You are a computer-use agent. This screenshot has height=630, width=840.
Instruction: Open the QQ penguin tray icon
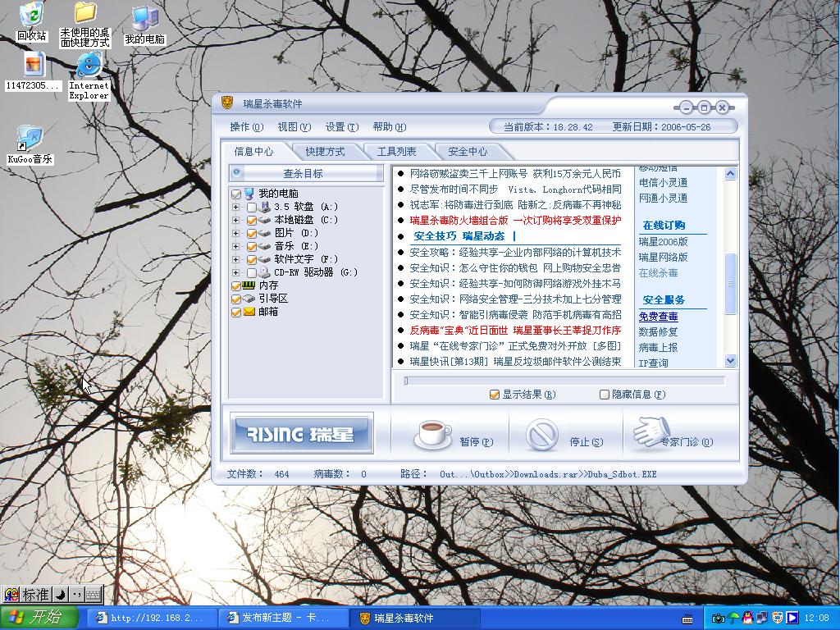[x=748, y=619]
